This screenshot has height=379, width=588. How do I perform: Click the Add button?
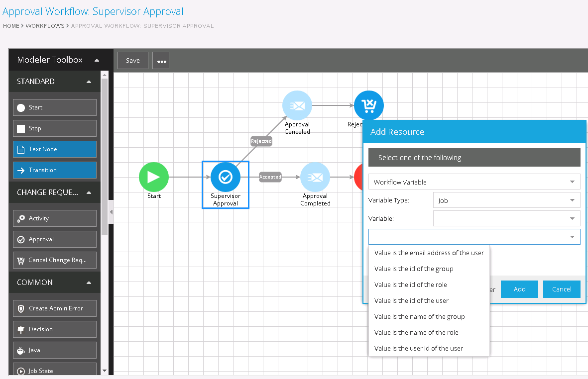pyautogui.click(x=519, y=289)
